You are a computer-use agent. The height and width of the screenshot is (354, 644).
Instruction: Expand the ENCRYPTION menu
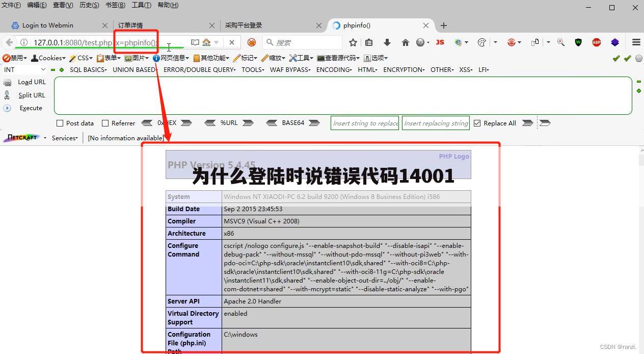[x=404, y=70]
